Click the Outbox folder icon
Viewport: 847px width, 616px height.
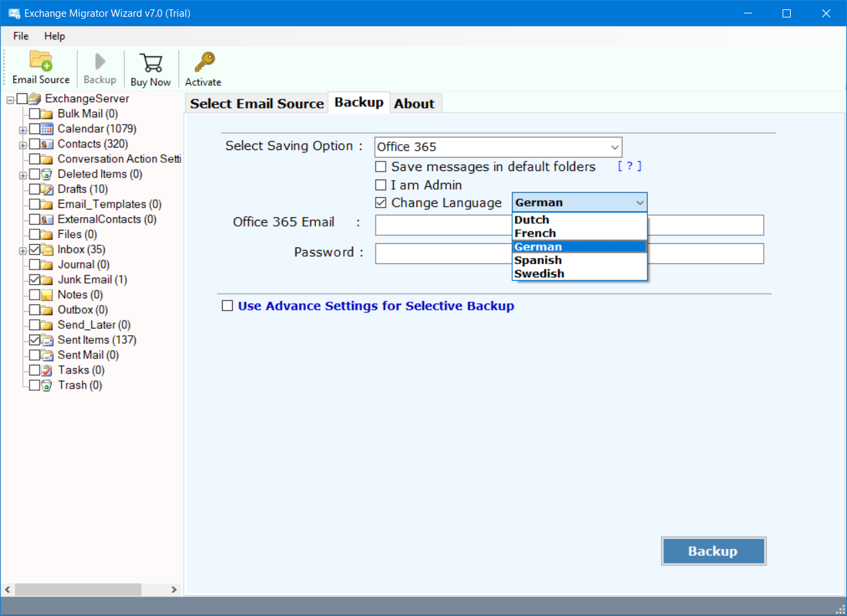[47, 310]
